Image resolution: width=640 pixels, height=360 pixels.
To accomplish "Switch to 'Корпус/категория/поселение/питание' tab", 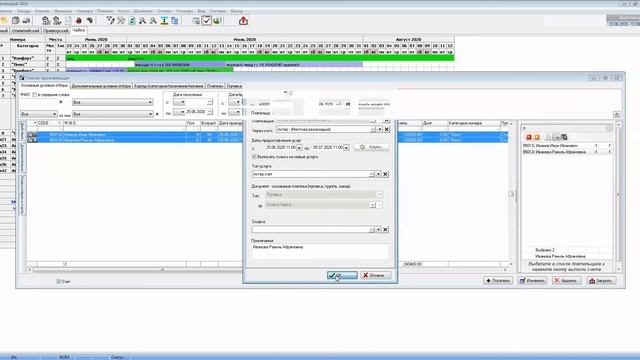I will 169,86.
